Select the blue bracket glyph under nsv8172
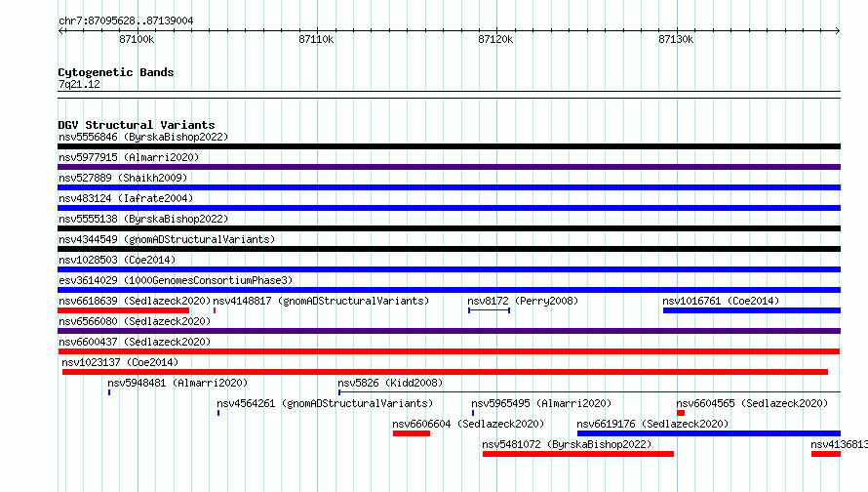The image size is (868, 492). (x=489, y=310)
